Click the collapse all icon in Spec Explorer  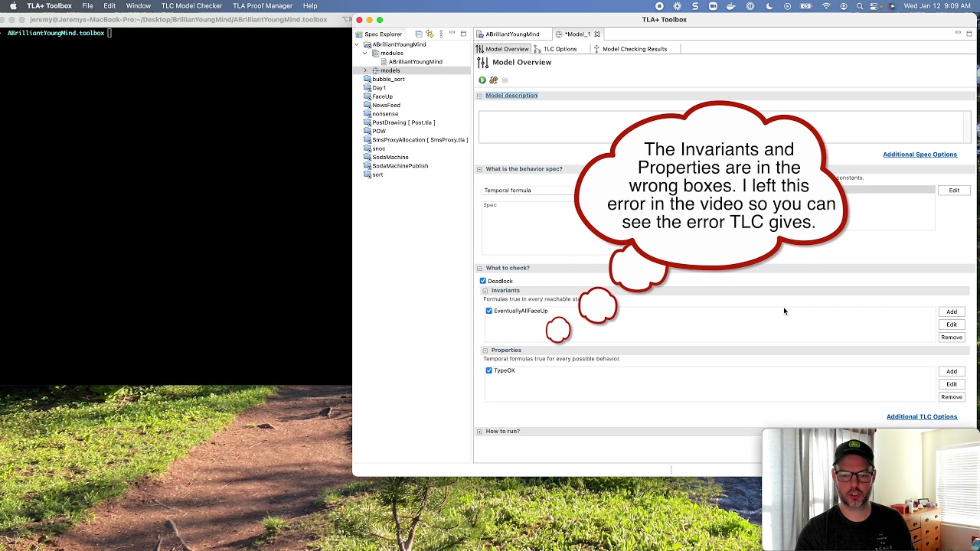[x=419, y=34]
